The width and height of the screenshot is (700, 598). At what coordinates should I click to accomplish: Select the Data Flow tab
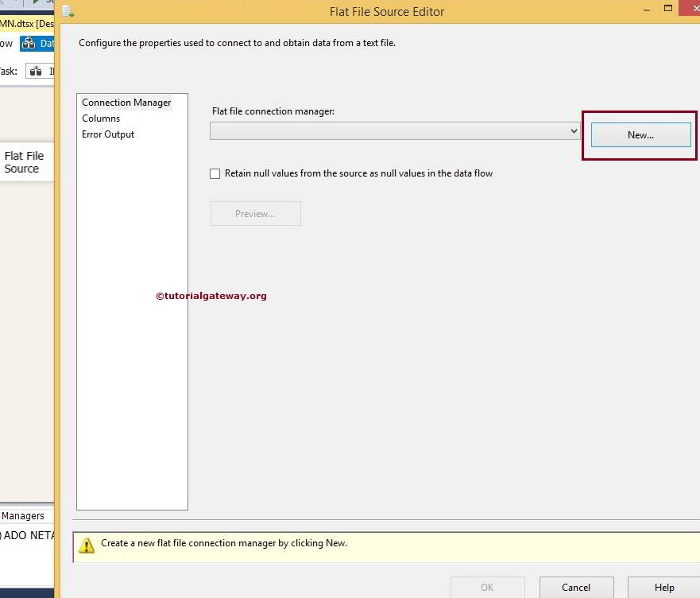37,43
